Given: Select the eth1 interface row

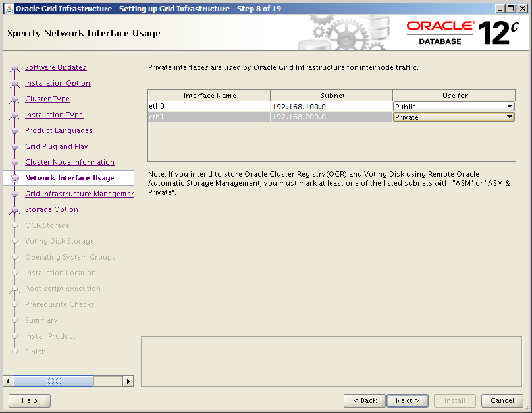Looking at the screenshot, I should pos(209,117).
